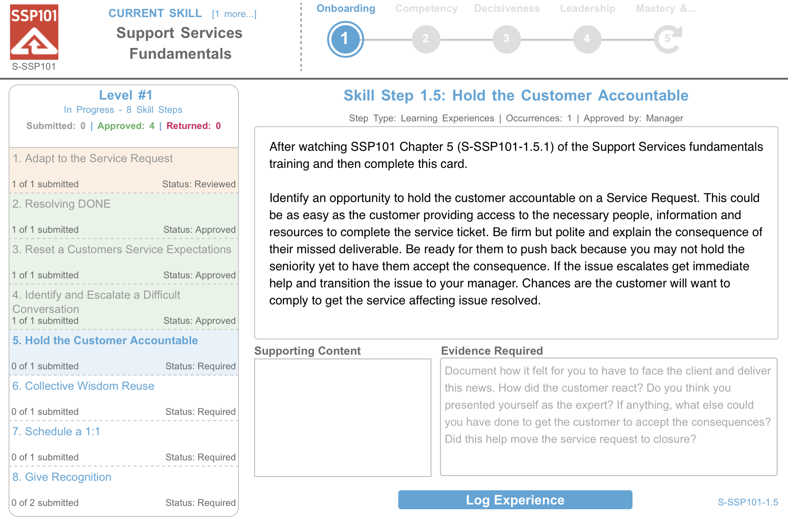The height and width of the screenshot is (532, 788).
Task: Open step 7 Schedule a 1:1
Action: click(124, 443)
